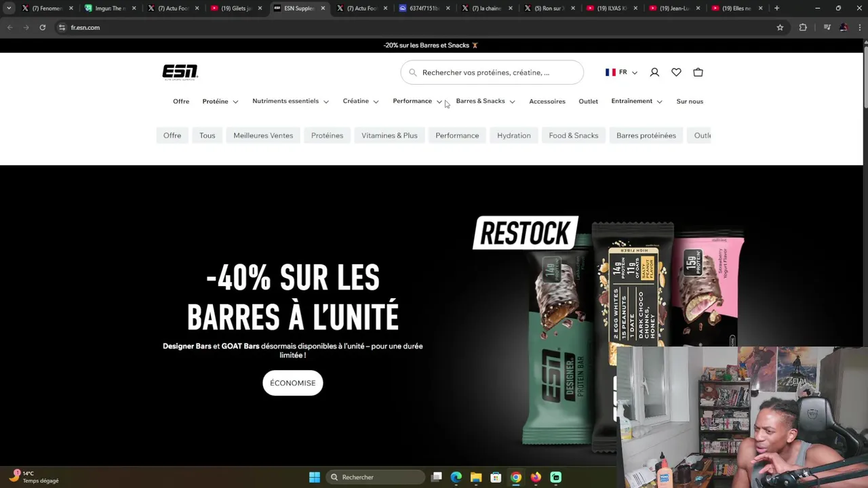Select the Performance category chip
The height and width of the screenshot is (488, 868).
coord(457,136)
